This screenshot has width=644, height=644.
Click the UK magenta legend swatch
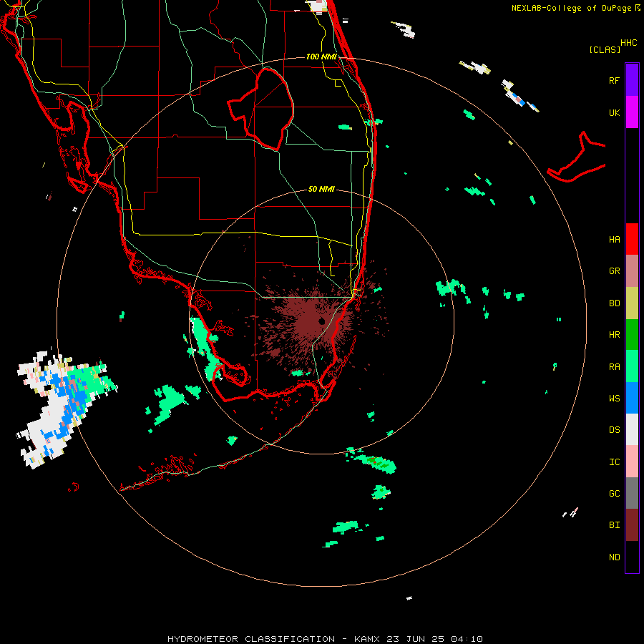632,112
